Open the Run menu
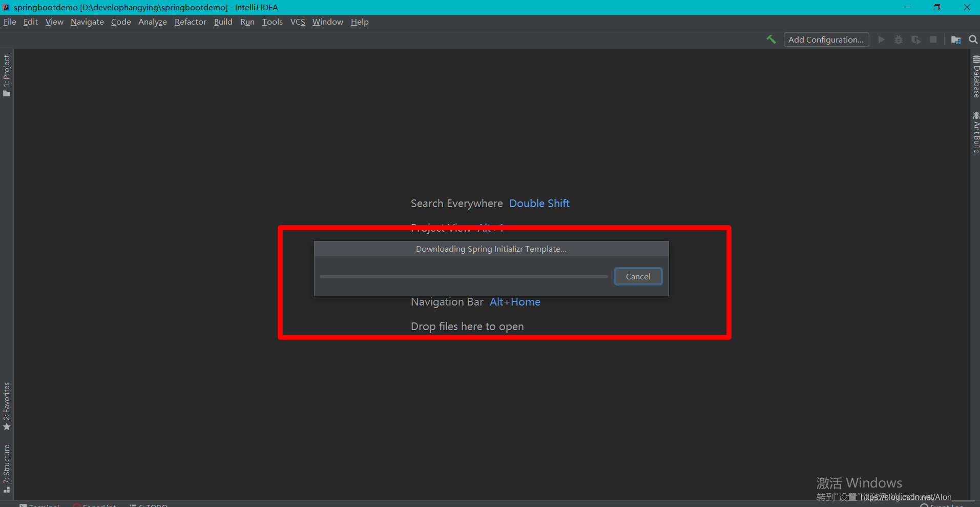980x507 pixels. [247, 22]
